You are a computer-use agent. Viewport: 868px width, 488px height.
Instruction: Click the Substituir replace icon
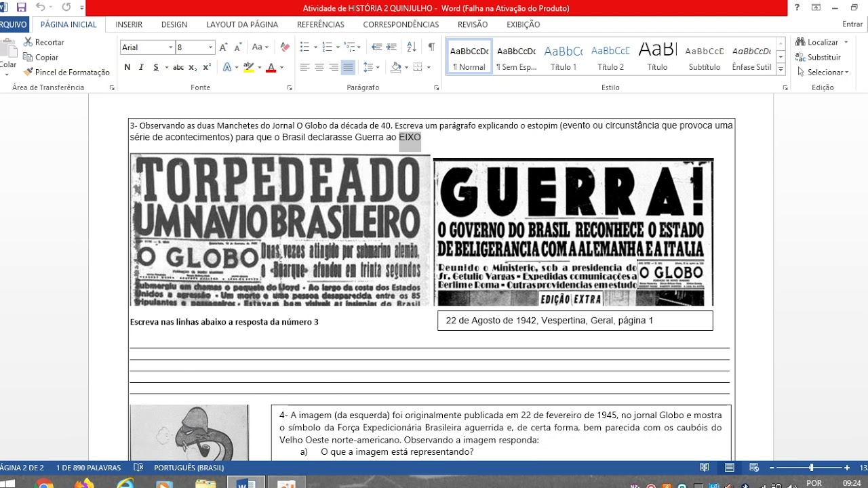pos(801,57)
